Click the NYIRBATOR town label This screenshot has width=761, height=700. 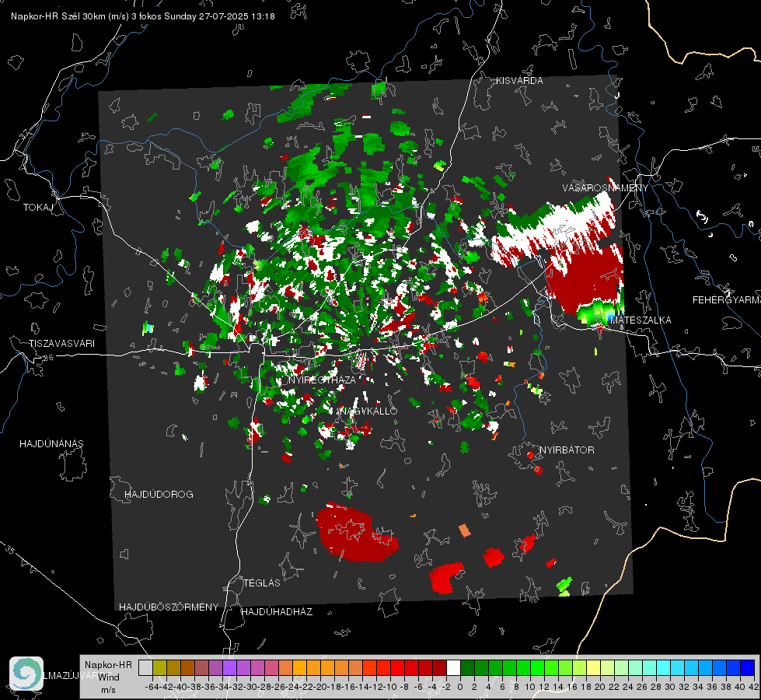click(567, 450)
